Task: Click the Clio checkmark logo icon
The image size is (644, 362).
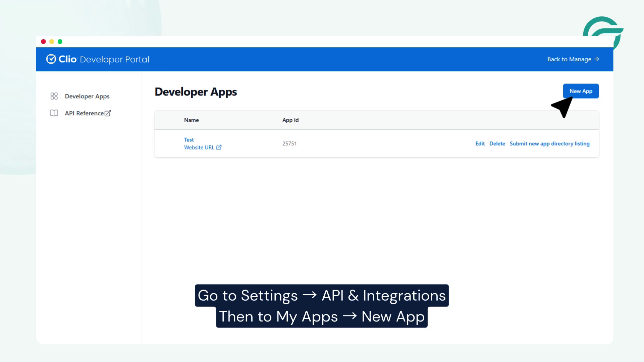Action: [51, 59]
